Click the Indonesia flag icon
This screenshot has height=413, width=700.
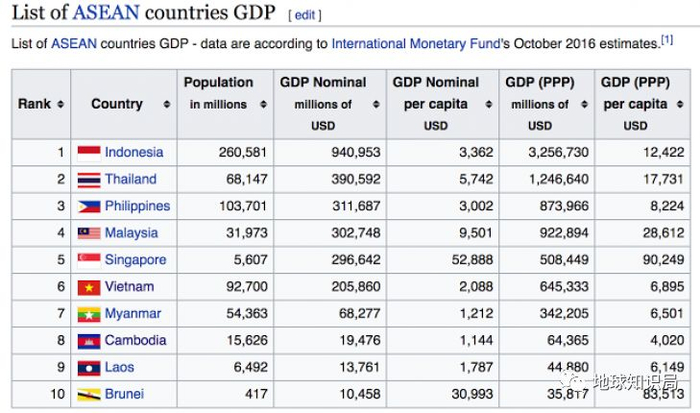click(x=89, y=153)
